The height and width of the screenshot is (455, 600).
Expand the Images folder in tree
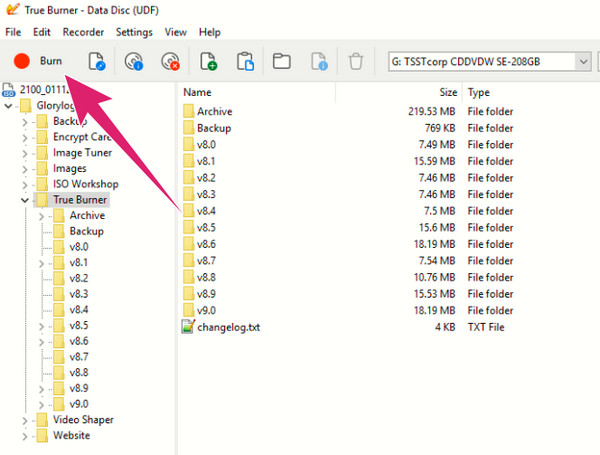tap(25, 169)
